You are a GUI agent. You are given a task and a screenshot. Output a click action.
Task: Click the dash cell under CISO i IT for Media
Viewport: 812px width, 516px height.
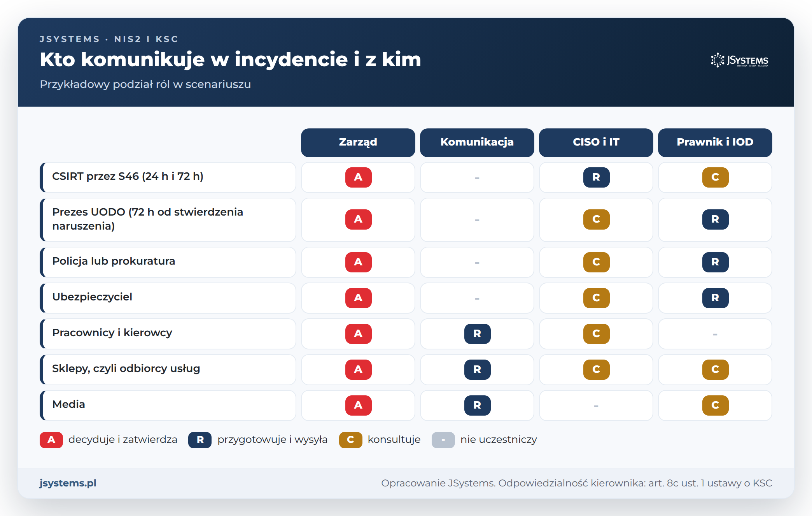pos(596,405)
